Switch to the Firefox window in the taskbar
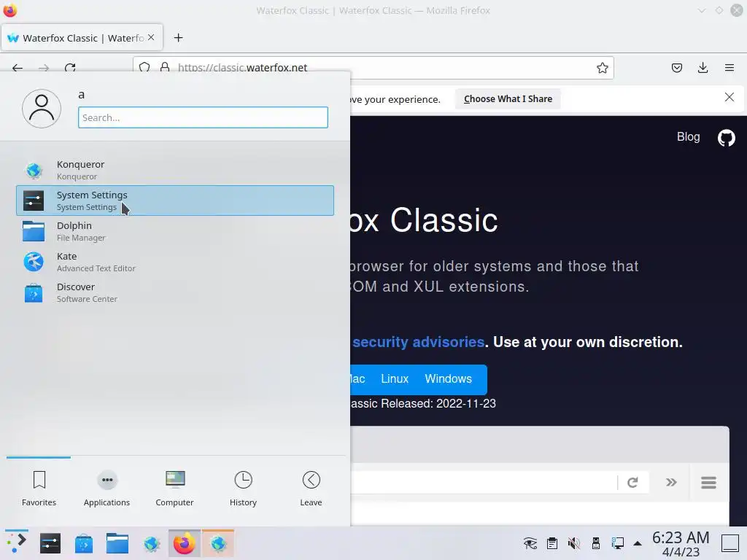Screen dimensions: 747x560 (185, 543)
